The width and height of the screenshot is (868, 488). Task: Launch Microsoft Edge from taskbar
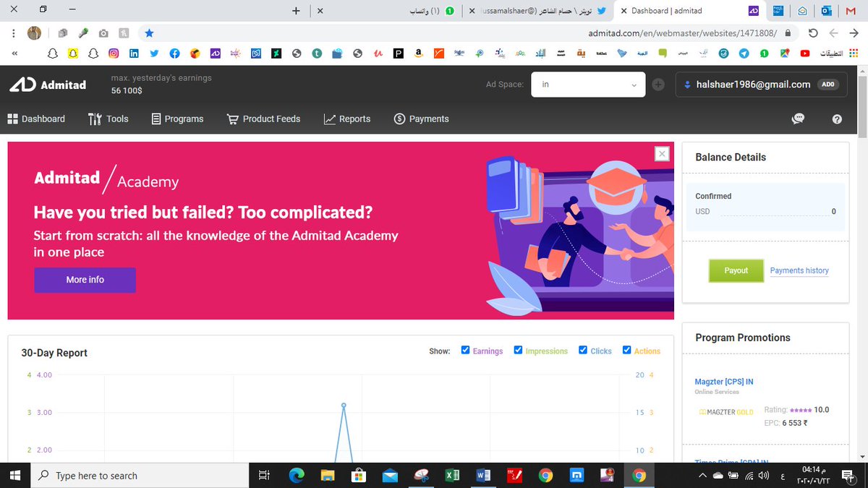click(297, 476)
